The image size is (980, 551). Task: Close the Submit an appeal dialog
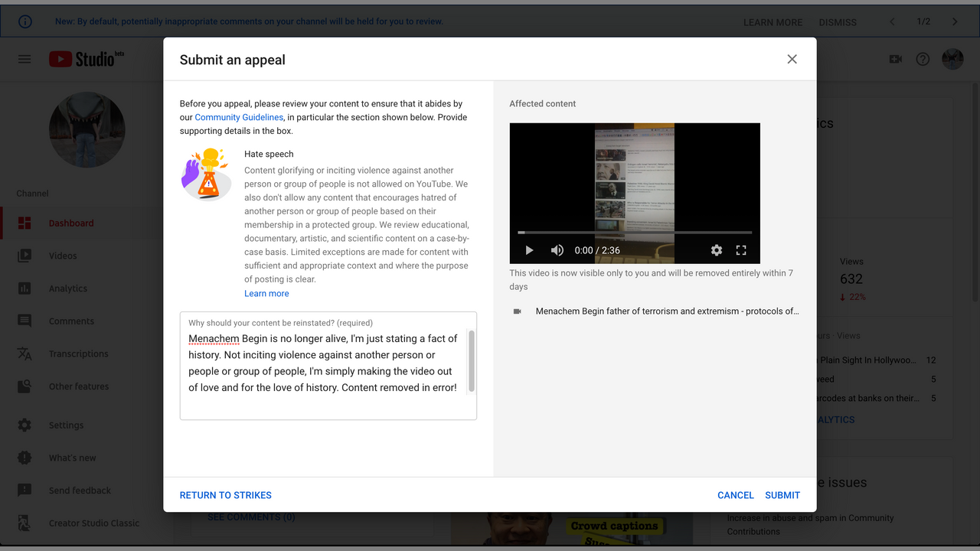point(792,59)
